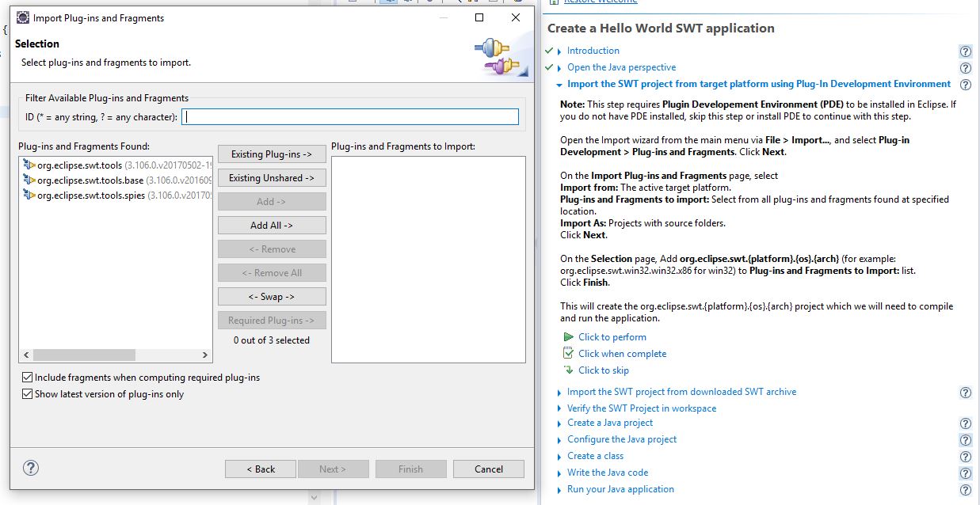980x505 pixels.
Task: Close the Import Plug-ins and Fragments dialog
Action: (516, 17)
